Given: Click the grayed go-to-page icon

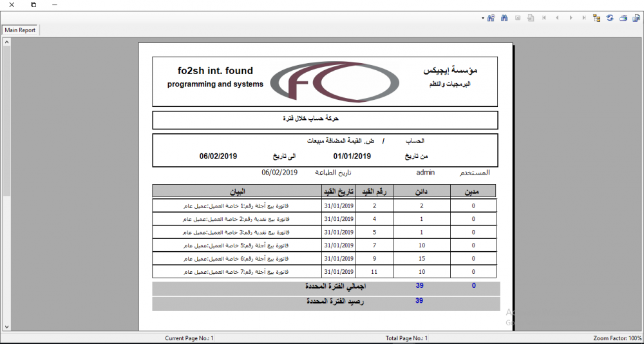Looking at the screenshot, I should click(531, 18).
